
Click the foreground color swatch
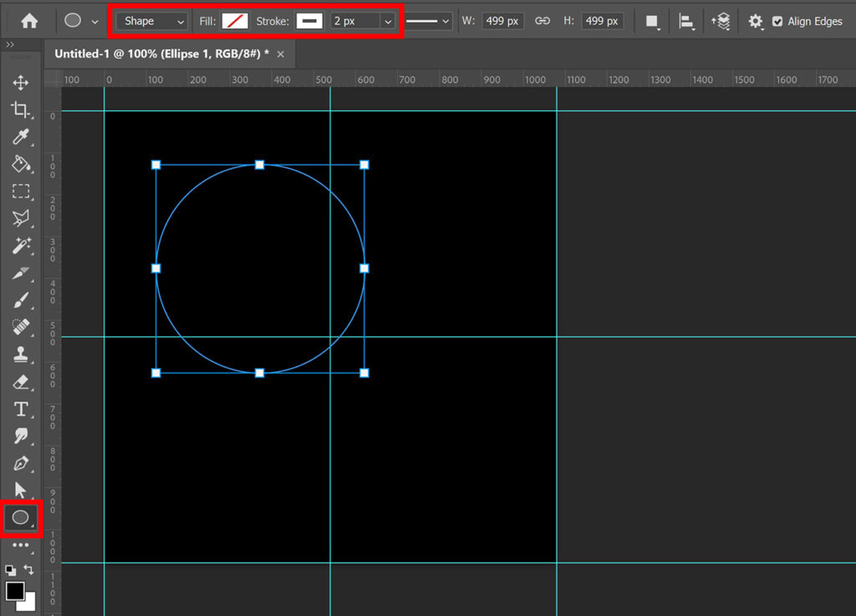[15, 591]
